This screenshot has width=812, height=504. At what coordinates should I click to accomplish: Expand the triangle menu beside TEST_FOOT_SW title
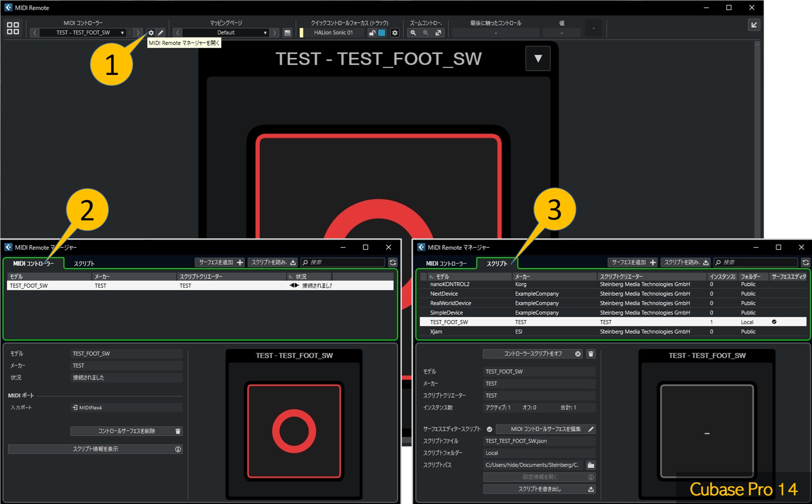(538, 58)
